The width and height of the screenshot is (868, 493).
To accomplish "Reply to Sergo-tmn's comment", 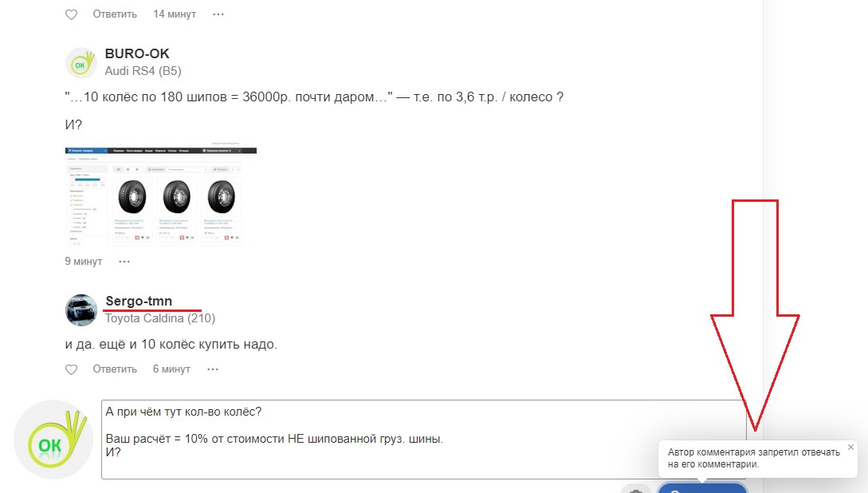I will coord(115,369).
